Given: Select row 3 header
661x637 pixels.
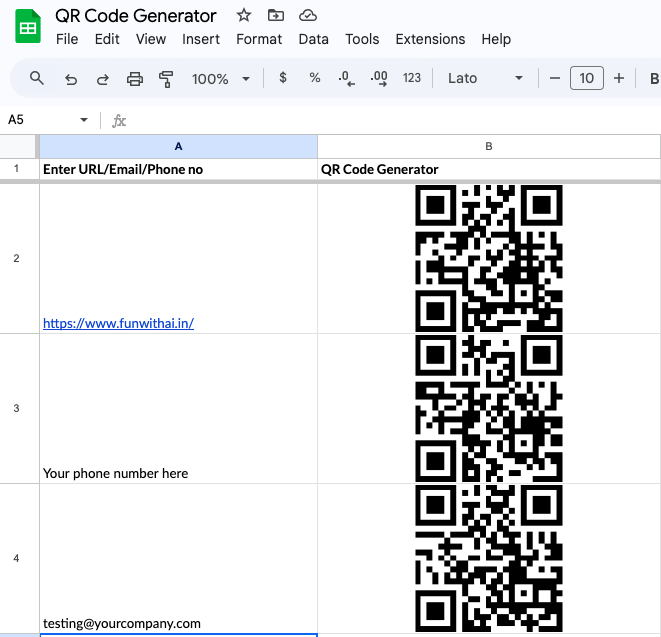Looking at the screenshot, I should point(16,408).
